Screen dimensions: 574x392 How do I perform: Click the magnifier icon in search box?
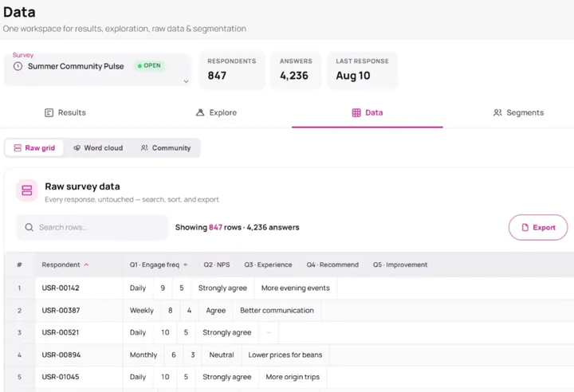29,227
